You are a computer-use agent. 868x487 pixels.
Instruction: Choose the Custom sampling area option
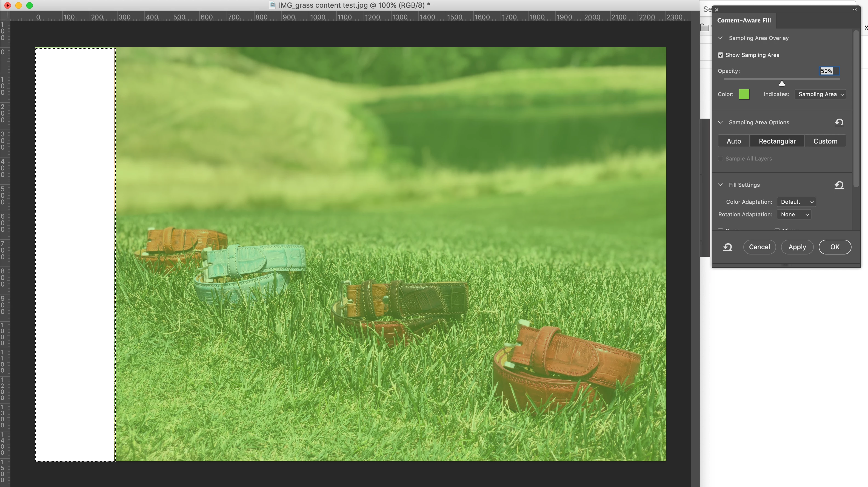(825, 141)
